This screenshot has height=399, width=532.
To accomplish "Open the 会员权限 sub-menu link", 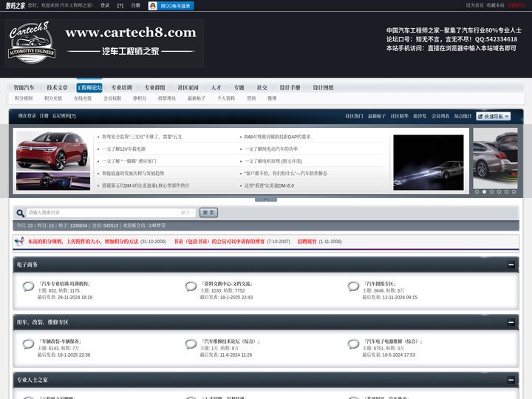I will [112, 98].
